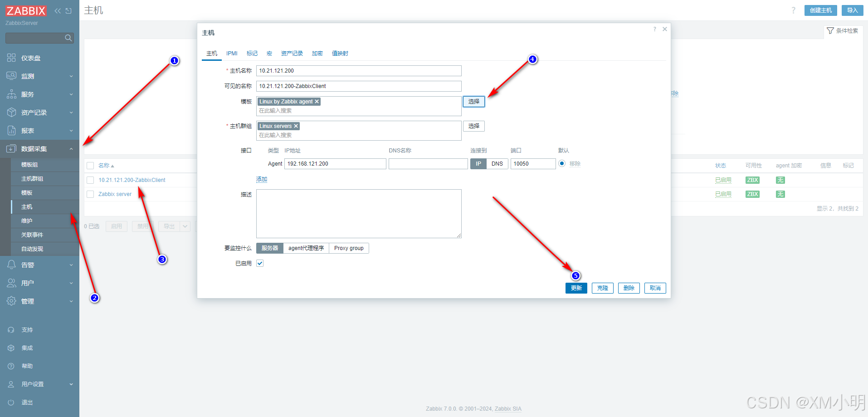Remove Linux by Zabbix agent template tag
The image size is (868, 417).
[x=317, y=102]
